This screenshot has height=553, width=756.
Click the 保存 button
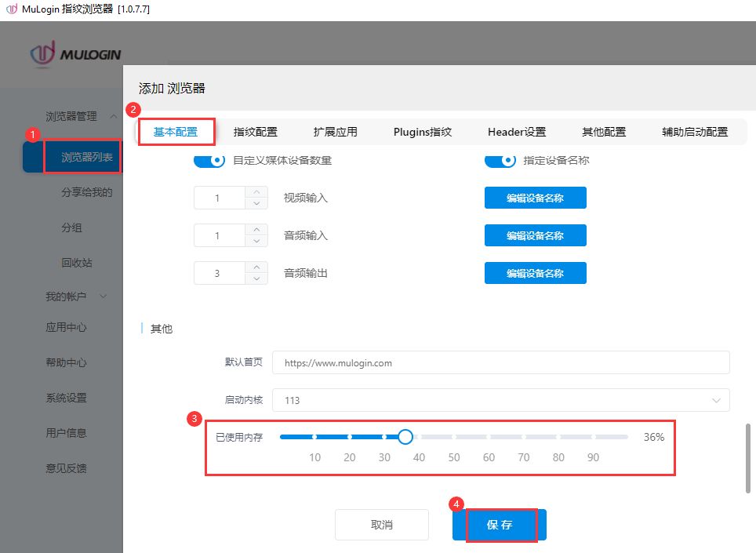(x=500, y=525)
